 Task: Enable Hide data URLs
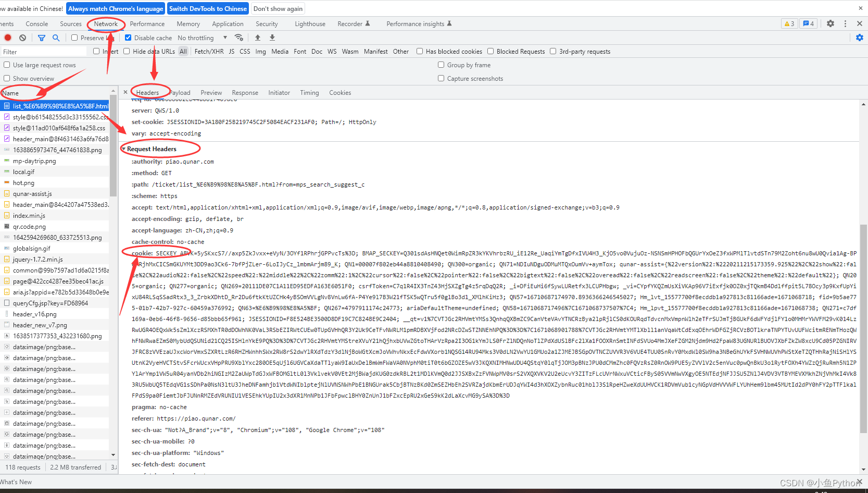[x=127, y=51]
